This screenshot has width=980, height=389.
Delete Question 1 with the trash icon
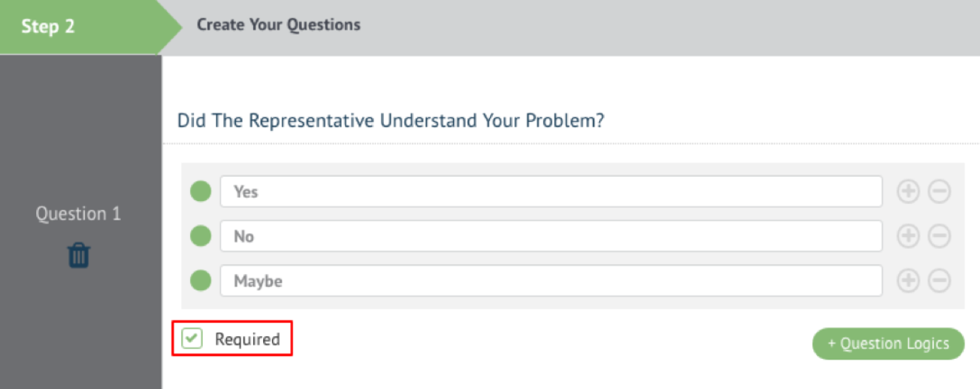[x=79, y=256]
